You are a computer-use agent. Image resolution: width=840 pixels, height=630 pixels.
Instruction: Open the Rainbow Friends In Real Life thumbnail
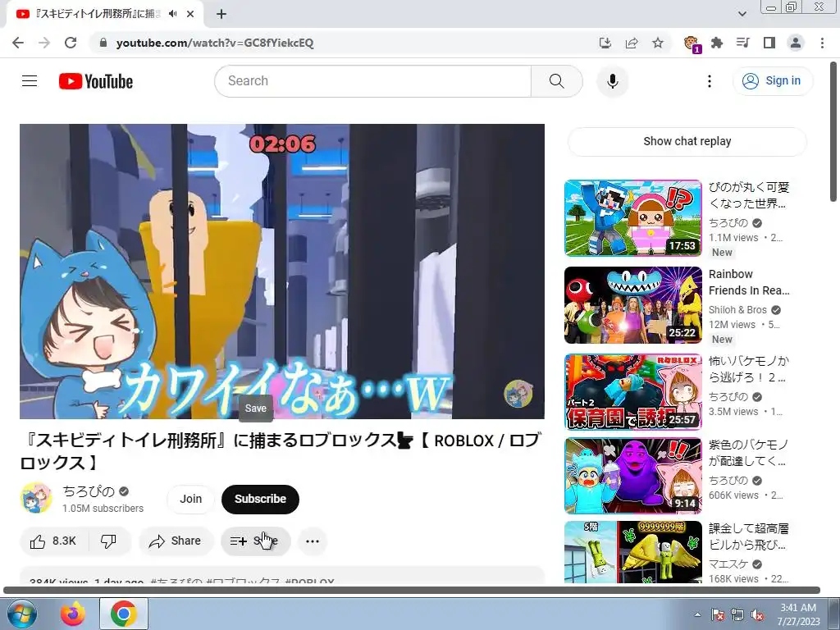click(x=632, y=305)
